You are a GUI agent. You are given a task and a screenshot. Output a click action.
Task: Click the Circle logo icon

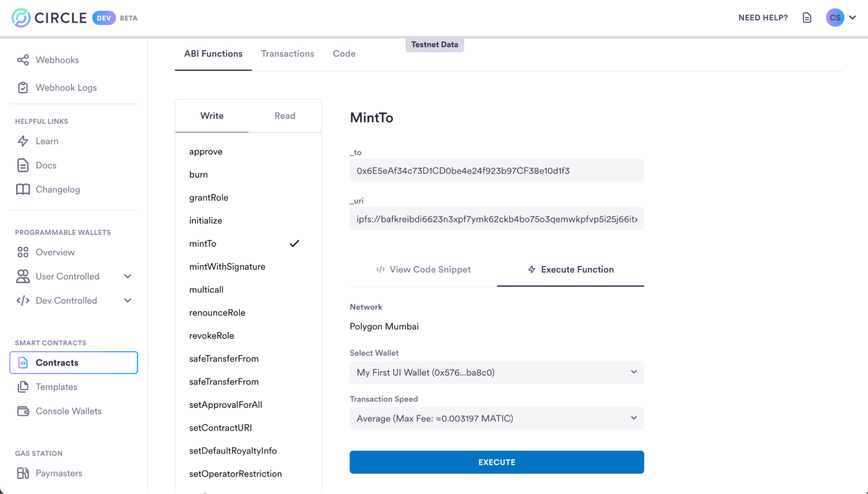pyautogui.click(x=21, y=18)
